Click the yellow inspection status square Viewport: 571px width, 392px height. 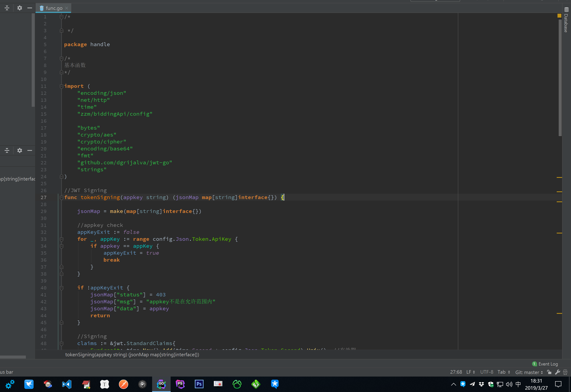point(559,15)
